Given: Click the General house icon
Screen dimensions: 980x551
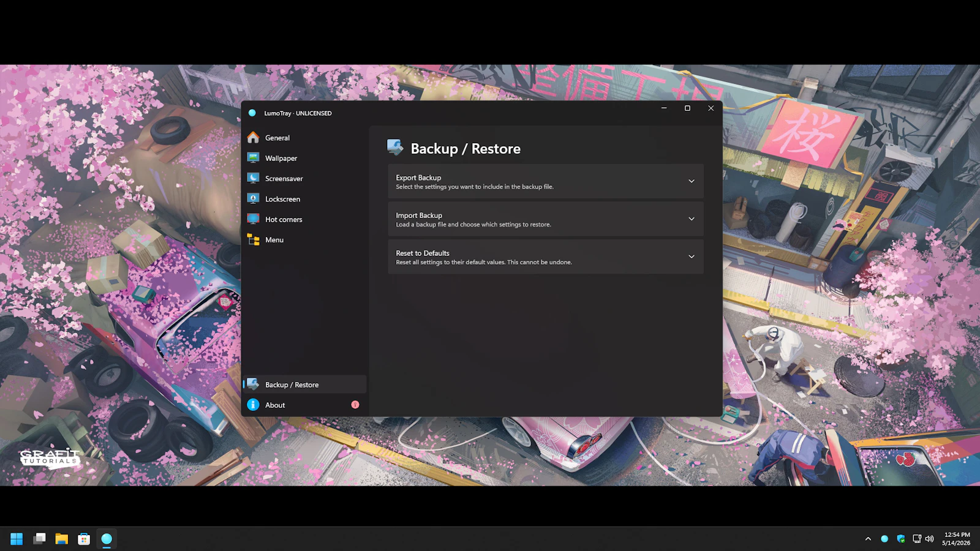Looking at the screenshot, I should click(253, 137).
